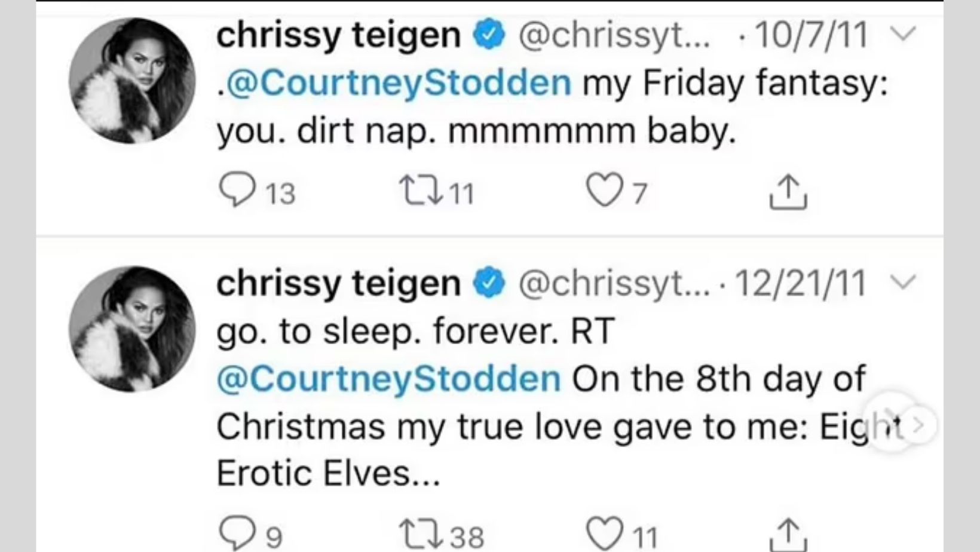Click the 12/21/11 date timestamp
980x552 pixels.
pos(800,283)
